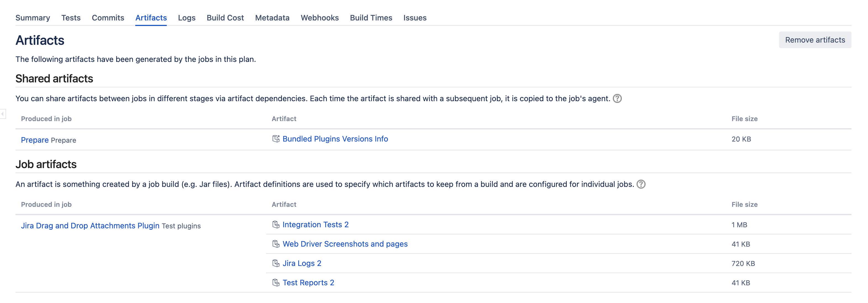The width and height of the screenshot is (868, 303).
Task: Open the Commits tab
Action: [108, 18]
